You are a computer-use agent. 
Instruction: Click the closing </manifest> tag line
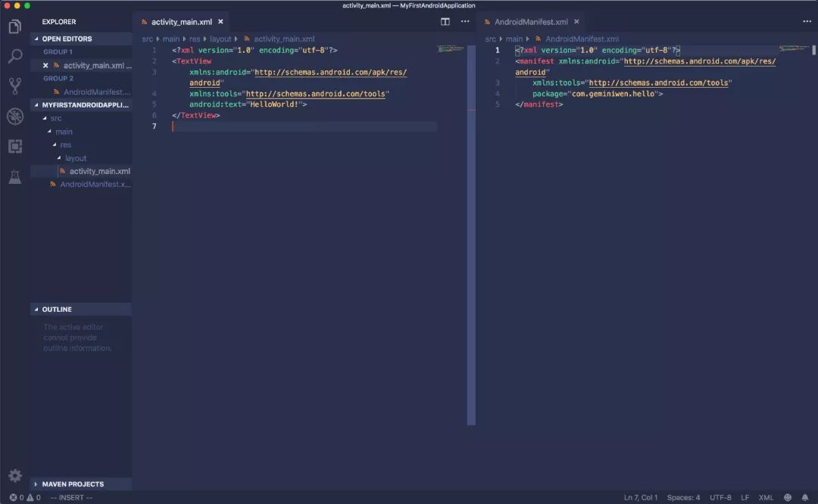tap(539, 104)
